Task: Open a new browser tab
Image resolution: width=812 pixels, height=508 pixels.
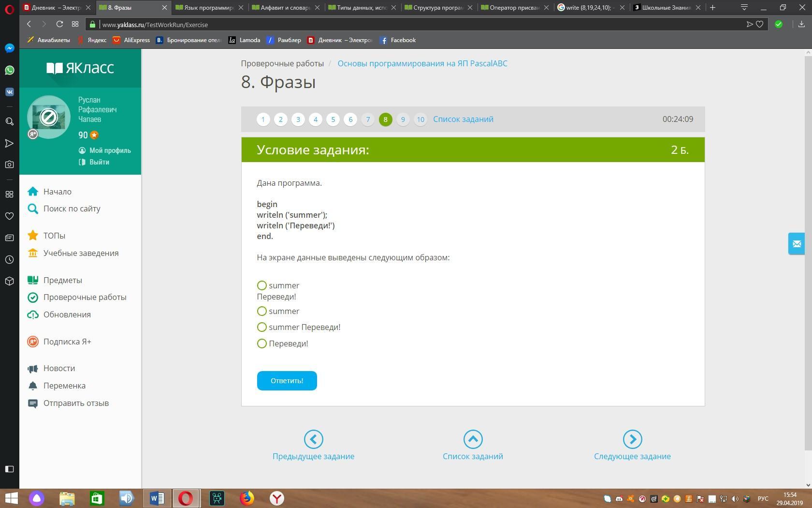Action: click(712, 7)
